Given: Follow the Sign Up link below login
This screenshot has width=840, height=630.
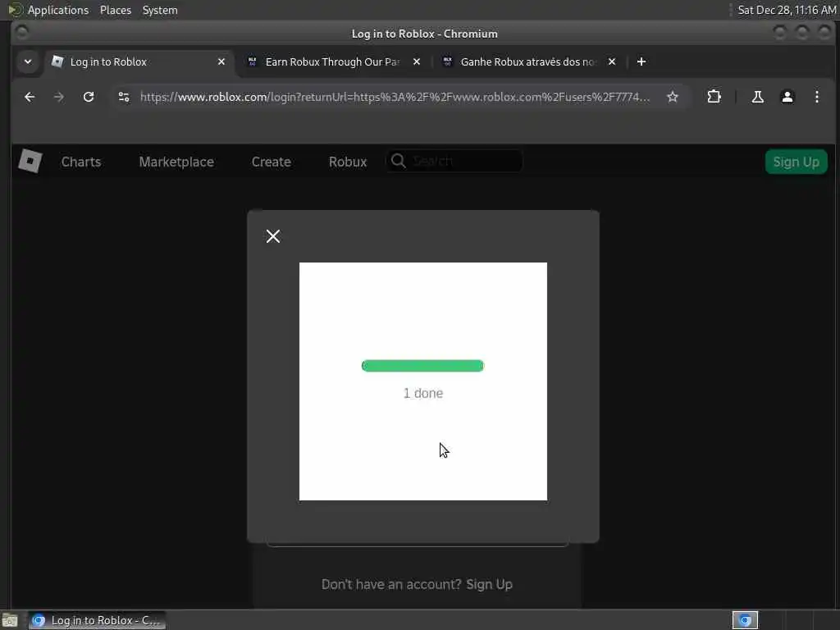Looking at the screenshot, I should (x=489, y=584).
